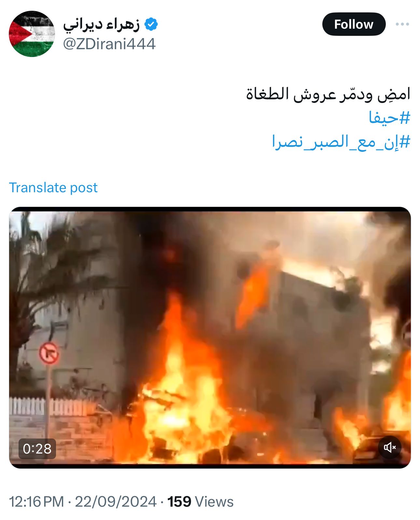Open the زهراء ديراني display name
The height and width of the screenshot is (520, 420).
(x=102, y=25)
